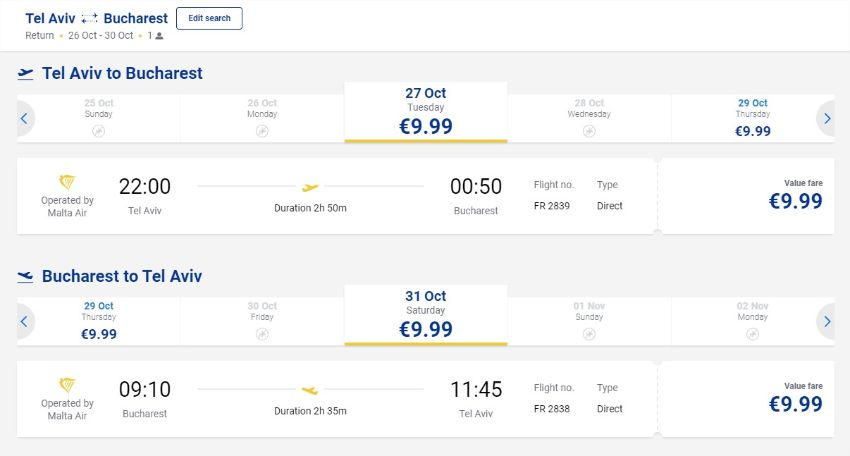Viewport: 850px width, 456px height.
Task: Click the outbound flight FR 2839 card
Action: pyautogui.click(x=336, y=196)
